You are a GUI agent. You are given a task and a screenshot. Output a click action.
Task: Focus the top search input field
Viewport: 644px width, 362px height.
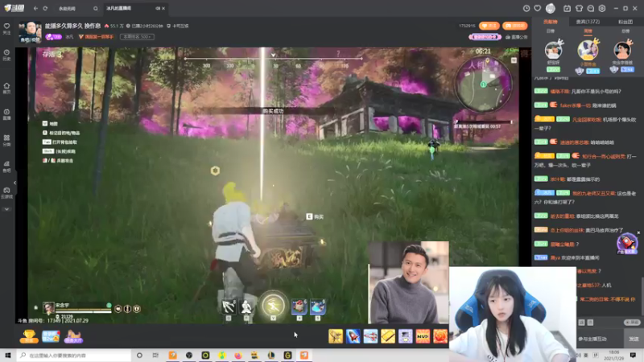(x=74, y=8)
